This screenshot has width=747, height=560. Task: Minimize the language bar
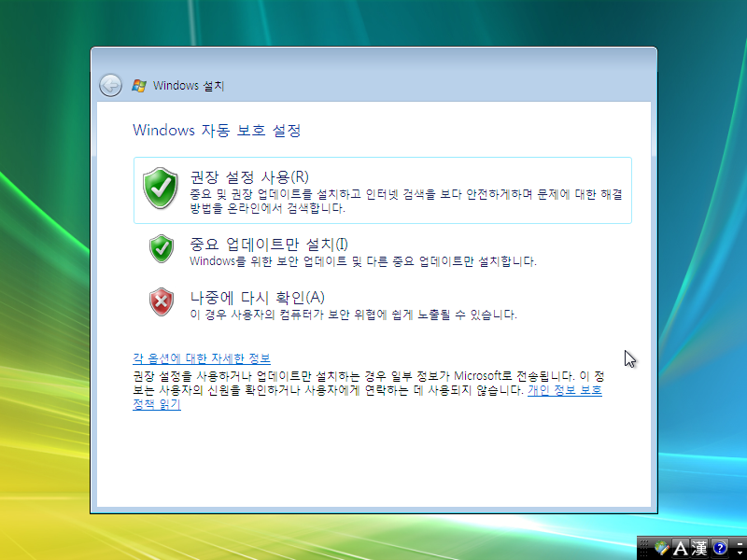(x=740, y=544)
